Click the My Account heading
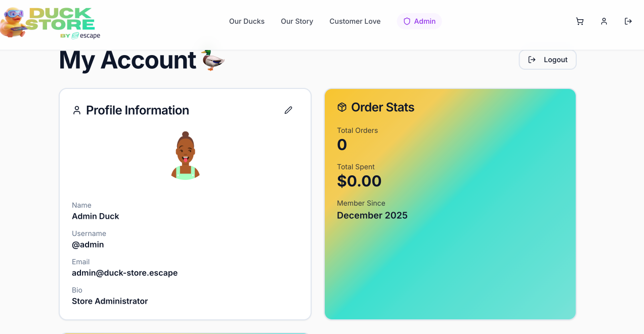The width and height of the screenshot is (644, 334). pos(127,60)
